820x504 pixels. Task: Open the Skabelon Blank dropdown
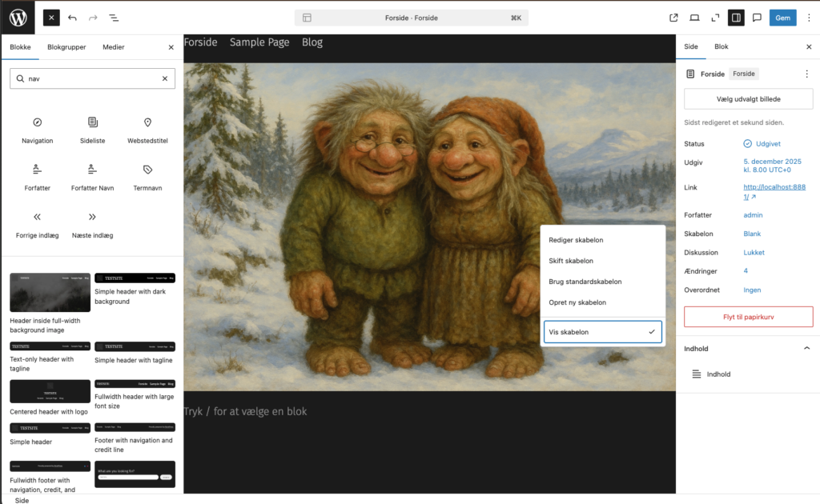tap(752, 234)
